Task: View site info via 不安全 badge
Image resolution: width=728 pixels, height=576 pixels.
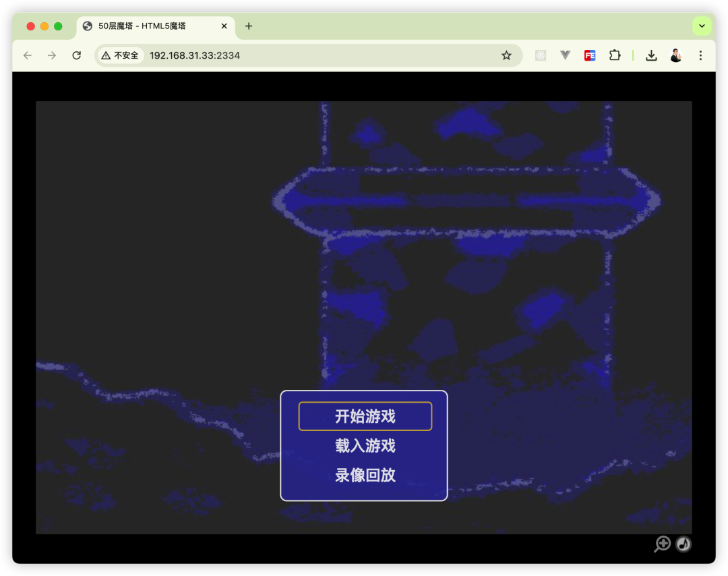Action: (120, 55)
